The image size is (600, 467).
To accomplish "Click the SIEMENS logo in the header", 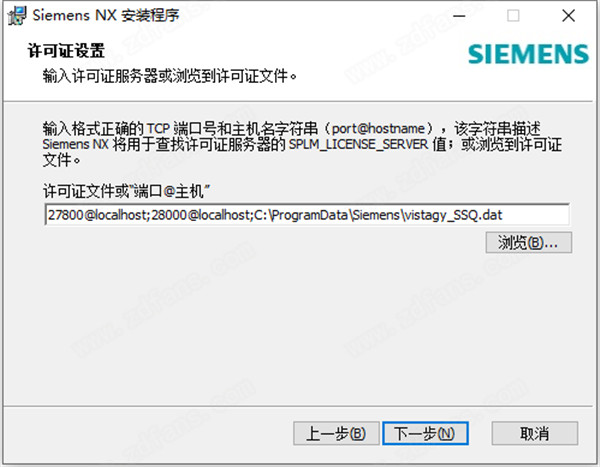I will (x=528, y=54).
